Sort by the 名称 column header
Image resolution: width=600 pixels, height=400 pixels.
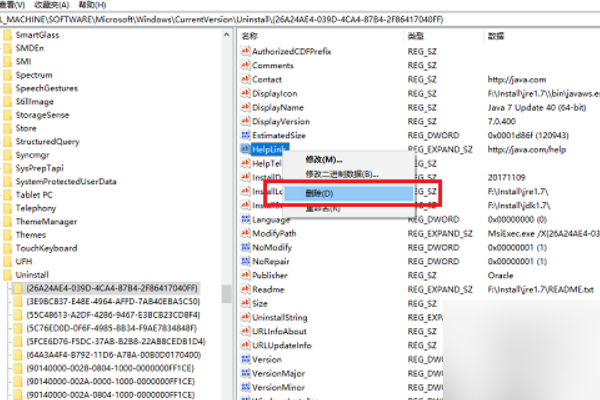point(250,36)
